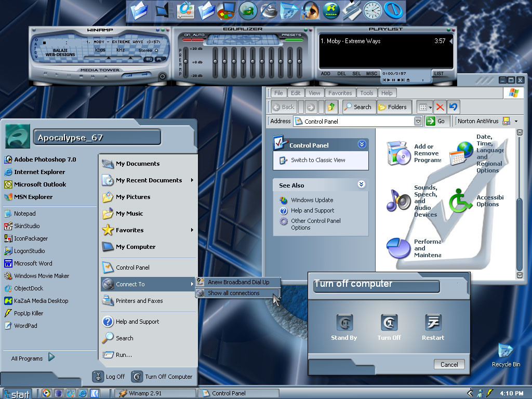Open SkinStudio from the recent programs

22,226
